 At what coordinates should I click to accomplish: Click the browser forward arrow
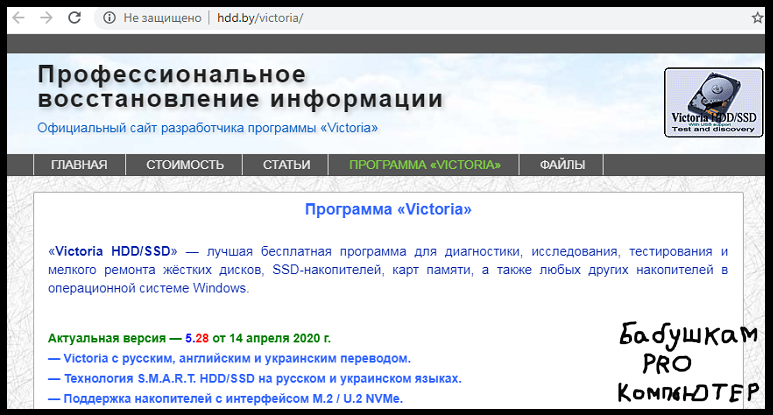[46, 18]
